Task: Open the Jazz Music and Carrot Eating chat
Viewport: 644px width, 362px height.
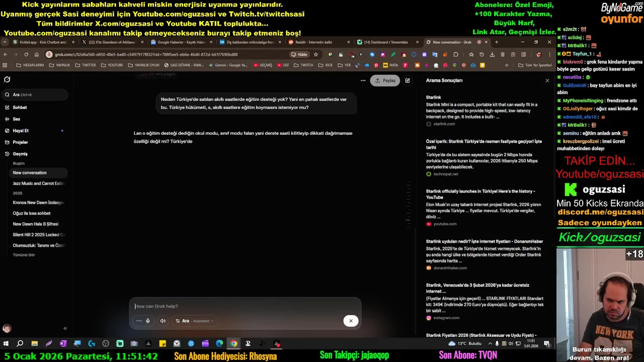Action: coord(39,184)
